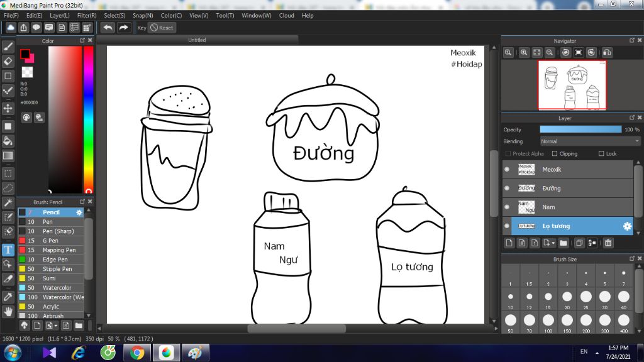
Task: Click the rainbow hue bar
Action: [x=88, y=119]
